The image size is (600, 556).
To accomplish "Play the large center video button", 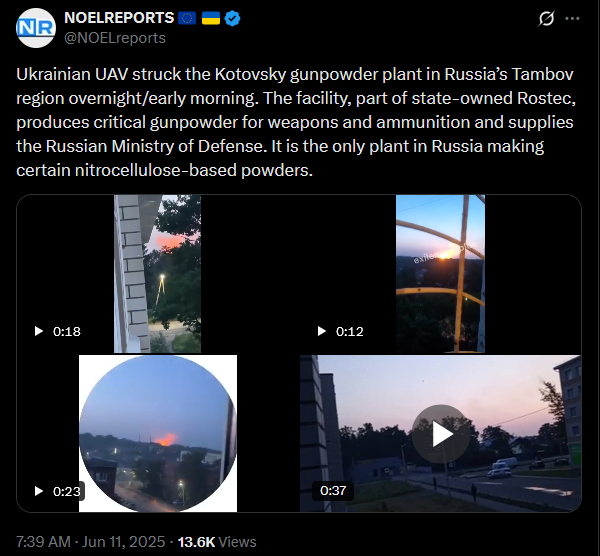I will click(441, 434).
